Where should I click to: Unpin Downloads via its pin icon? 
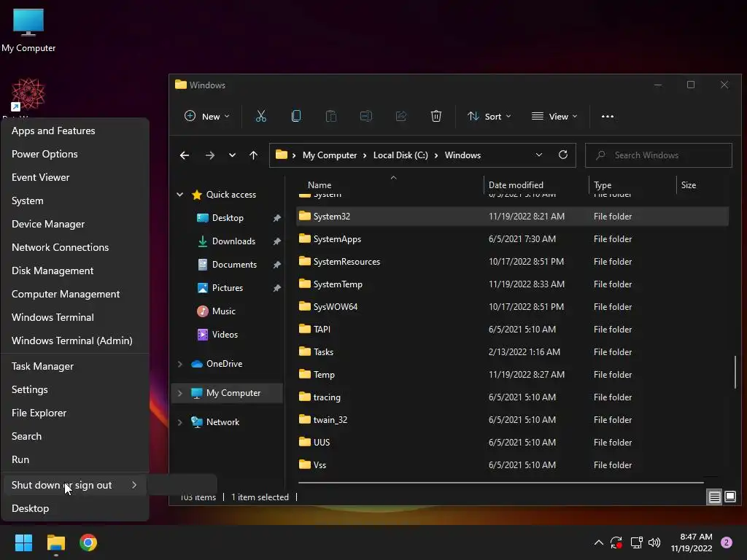pos(276,241)
